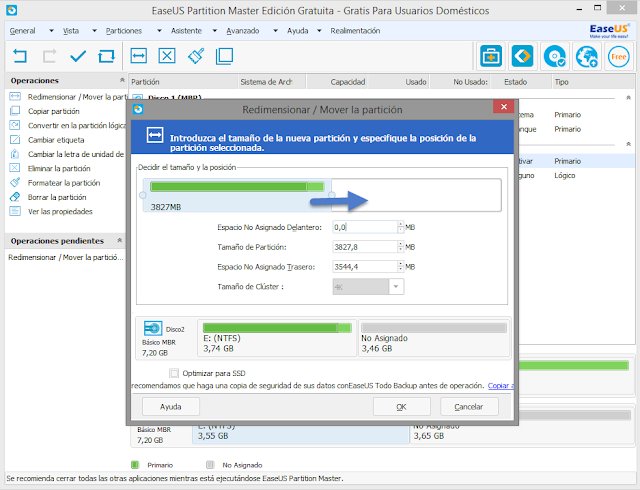The width and height of the screenshot is (640, 490).
Task: Click Cambiar etiqueta icon in sidebar
Action: [15, 139]
